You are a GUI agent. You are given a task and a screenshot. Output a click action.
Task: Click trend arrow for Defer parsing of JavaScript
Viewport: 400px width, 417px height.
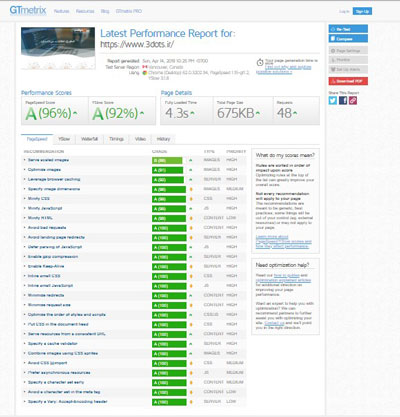[x=191, y=247]
